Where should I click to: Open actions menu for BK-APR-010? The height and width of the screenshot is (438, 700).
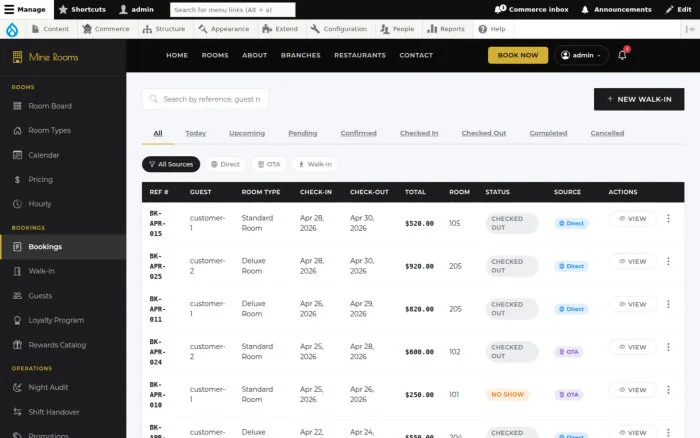click(668, 390)
